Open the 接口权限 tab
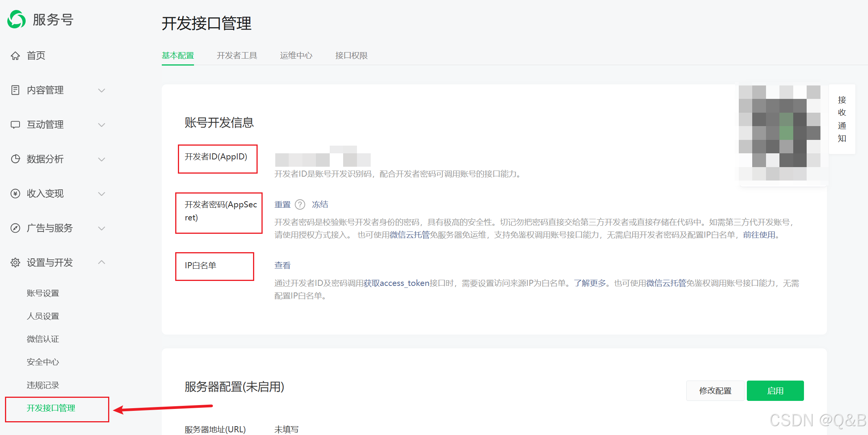Screen dimensions: 868x435 (351, 56)
